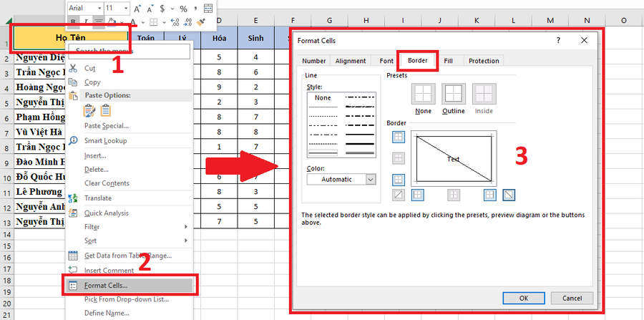Switch to the Protection tab
Screen dimensions: 644x320
[484, 61]
